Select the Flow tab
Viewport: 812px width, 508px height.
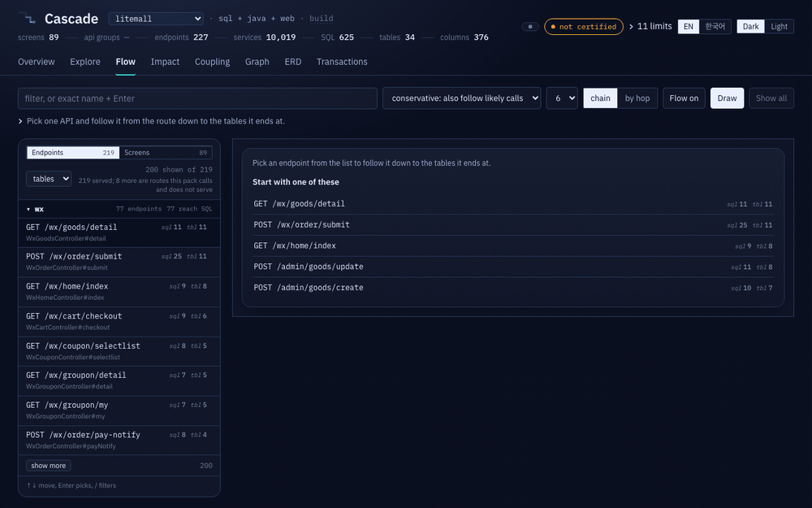(x=125, y=62)
